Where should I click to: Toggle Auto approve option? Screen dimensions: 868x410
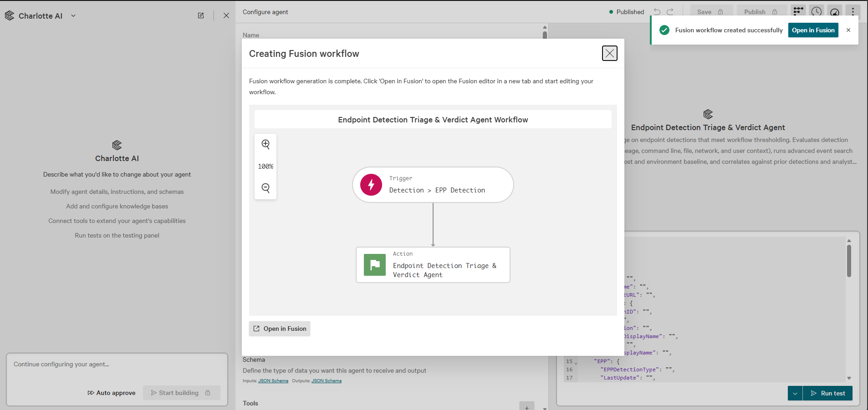[x=112, y=393]
